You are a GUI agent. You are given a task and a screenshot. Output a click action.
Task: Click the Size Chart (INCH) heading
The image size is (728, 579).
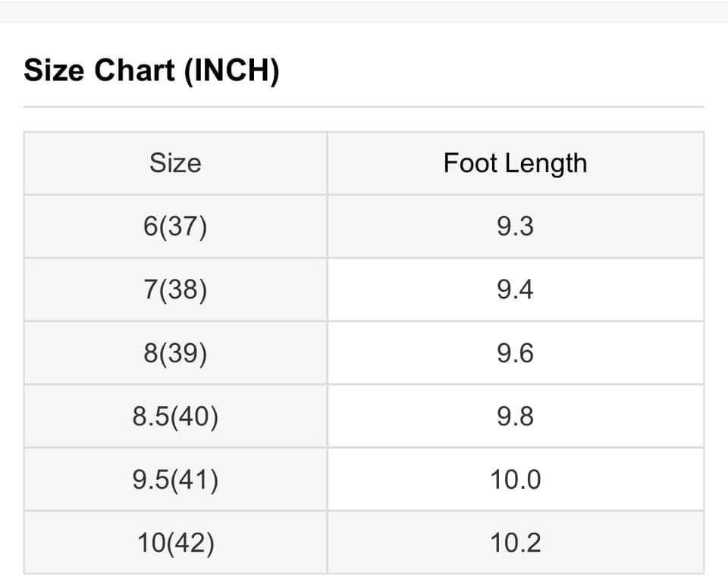(x=152, y=71)
